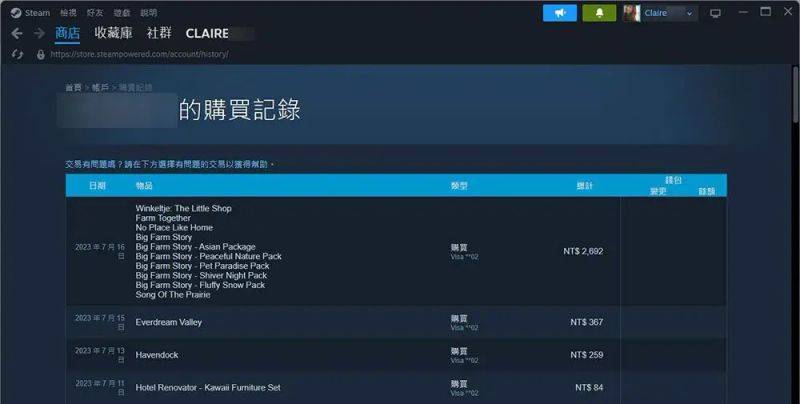
Task: Click the user avatar thumbnail
Action: [x=632, y=13]
